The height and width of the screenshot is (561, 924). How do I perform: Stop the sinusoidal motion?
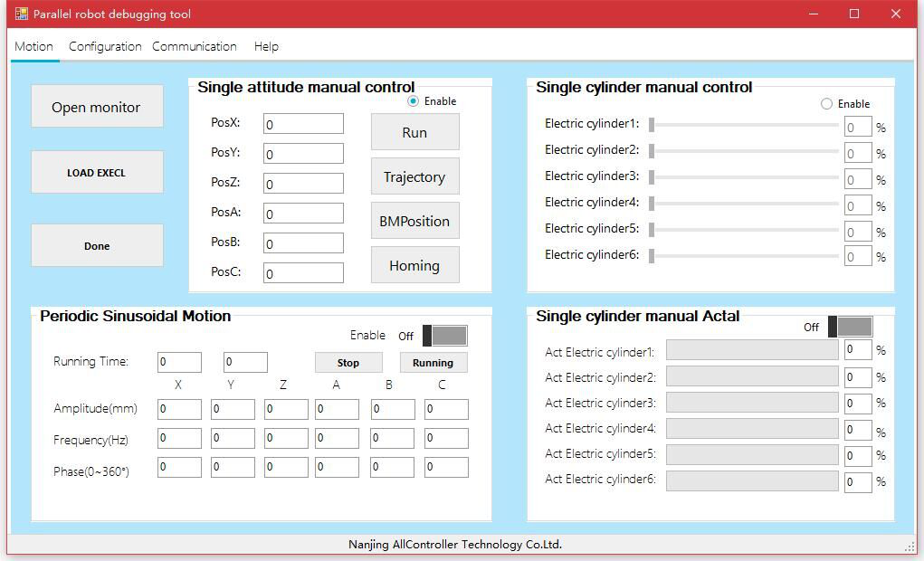348,363
